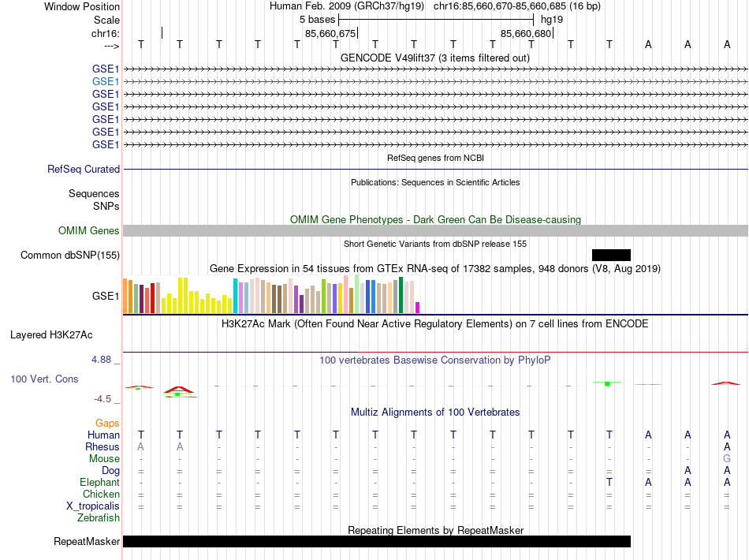Image resolution: width=749 pixels, height=560 pixels.
Task: Click the hg19 scale label
Action: coord(552,20)
